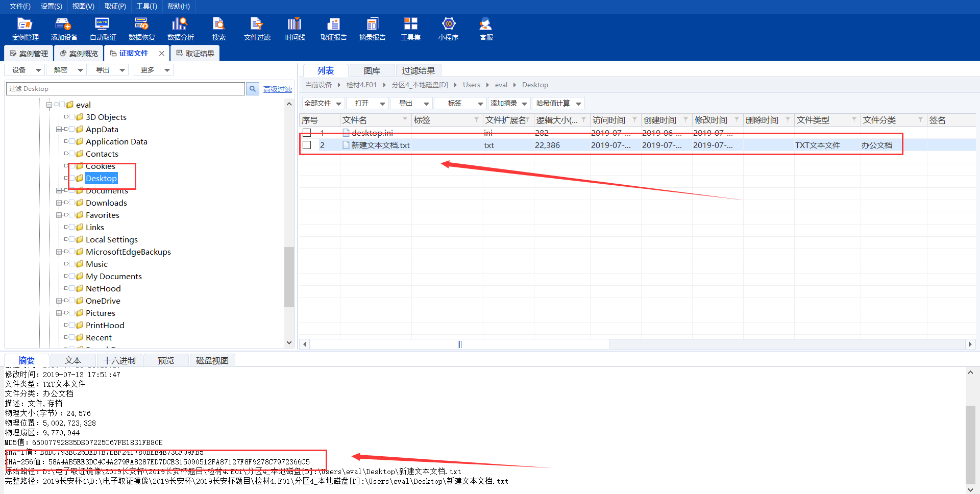Expand the AppData folder node
The width and height of the screenshot is (980, 494).
click(x=59, y=129)
